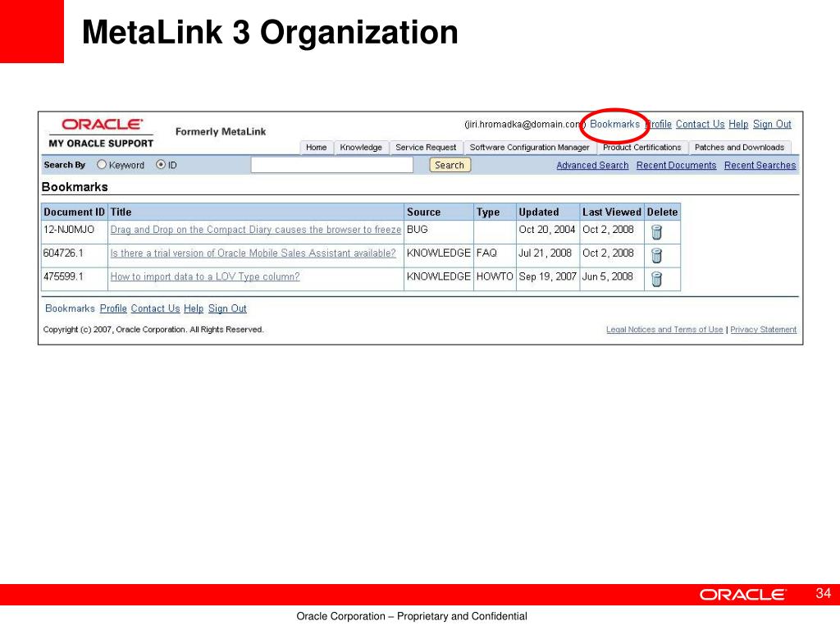Image resolution: width=840 pixels, height=630 pixels.
Task: Click the footer Bookmarks link
Action: pyautogui.click(x=70, y=308)
